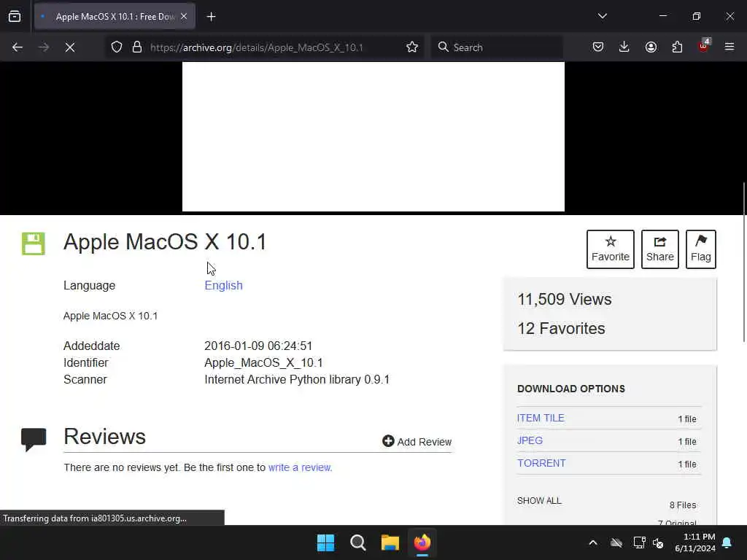The width and height of the screenshot is (747, 560).
Task: Follow the write a review link
Action: click(x=300, y=467)
